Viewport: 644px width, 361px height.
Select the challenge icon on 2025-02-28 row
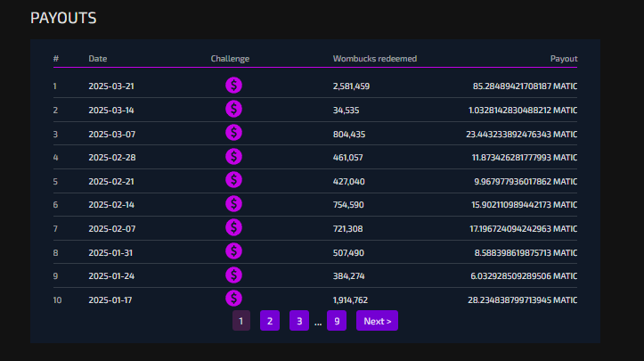(x=233, y=157)
